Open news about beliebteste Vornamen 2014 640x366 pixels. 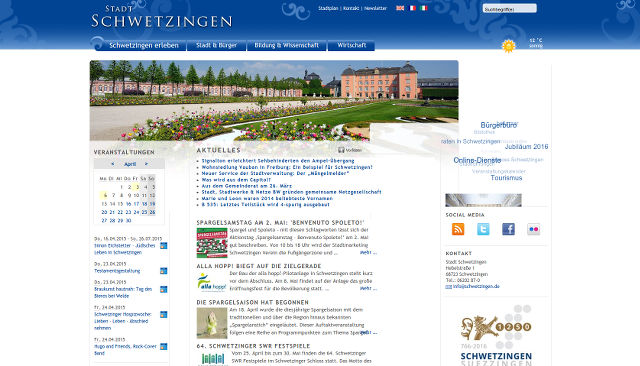click(x=267, y=198)
